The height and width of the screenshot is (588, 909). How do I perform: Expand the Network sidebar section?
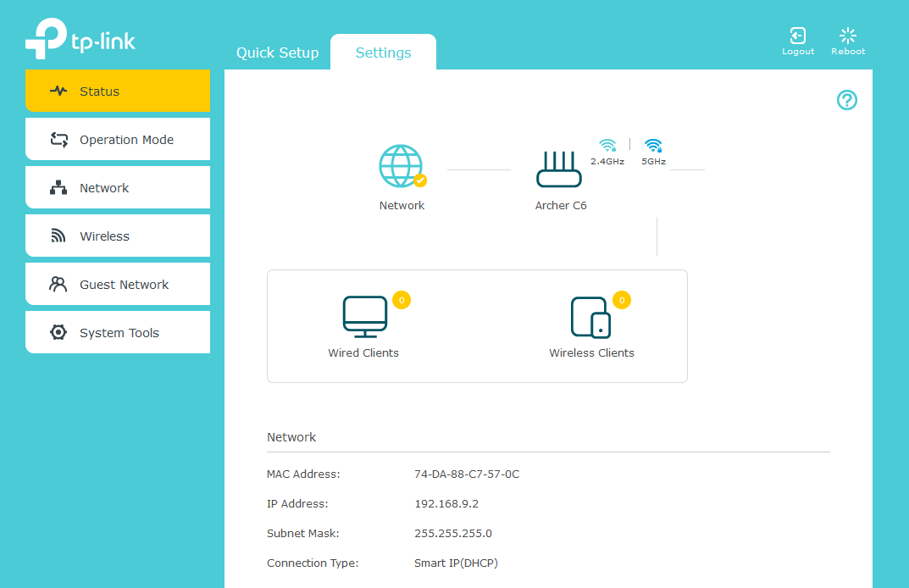tap(118, 188)
